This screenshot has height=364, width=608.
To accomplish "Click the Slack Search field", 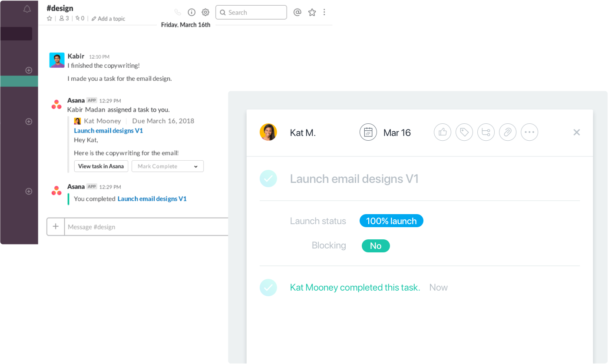I will pos(251,12).
